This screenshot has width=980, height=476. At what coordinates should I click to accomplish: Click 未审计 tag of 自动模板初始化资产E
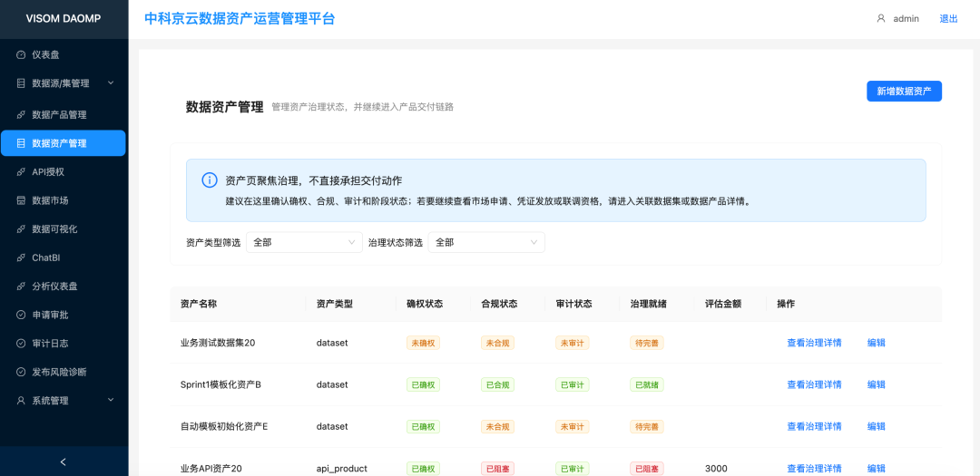[572, 426]
